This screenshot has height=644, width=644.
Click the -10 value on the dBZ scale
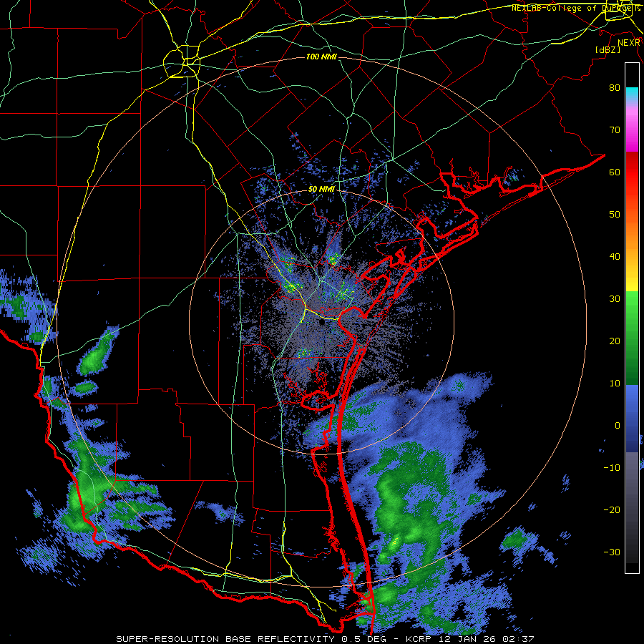(x=612, y=467)
